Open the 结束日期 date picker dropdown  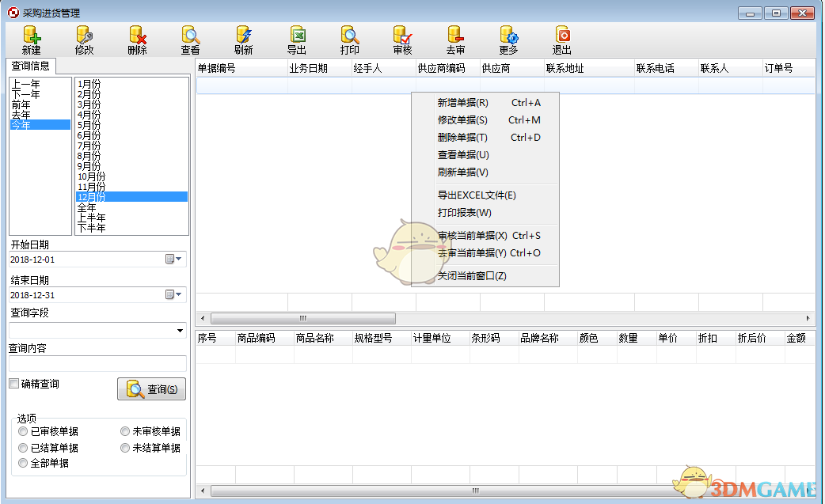(178, 294)
